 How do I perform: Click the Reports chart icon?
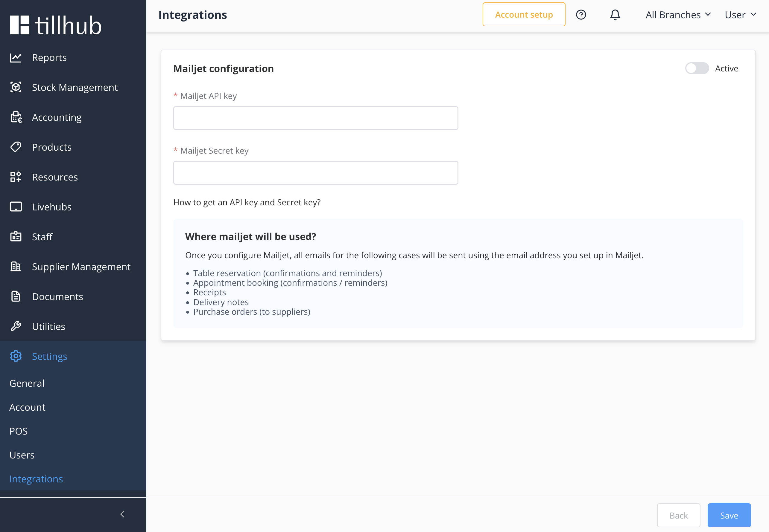[x=16, y=58]
